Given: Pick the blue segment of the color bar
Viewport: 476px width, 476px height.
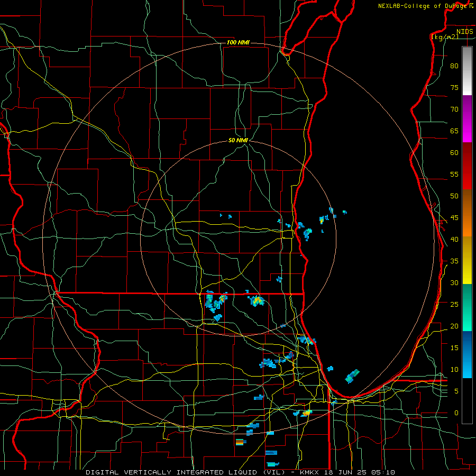Looking at the screenshot, I should 467,354.
